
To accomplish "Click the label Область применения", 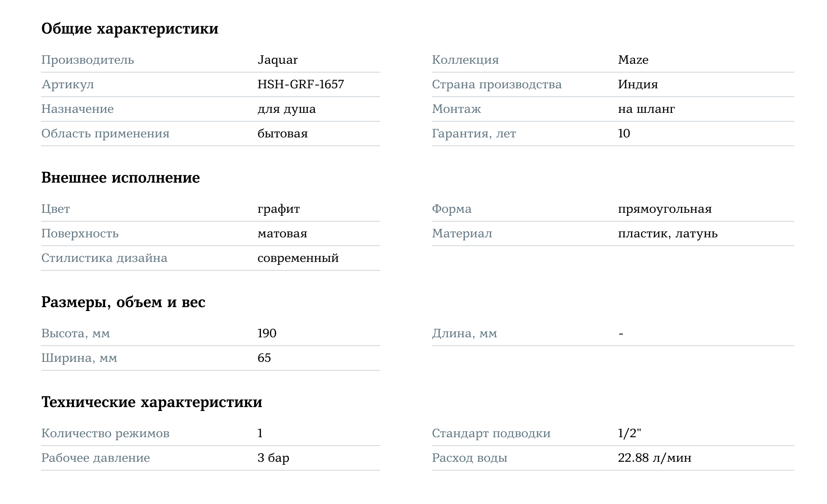I will 105,134.
